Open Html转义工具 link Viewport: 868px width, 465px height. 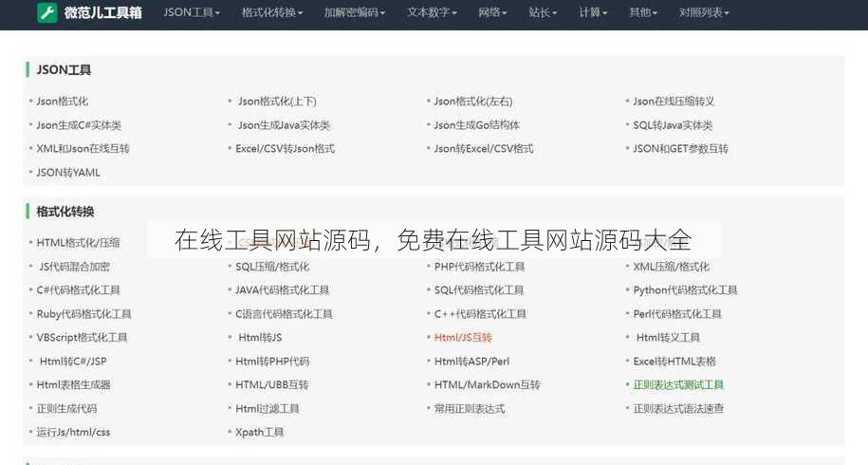point(668,337)
